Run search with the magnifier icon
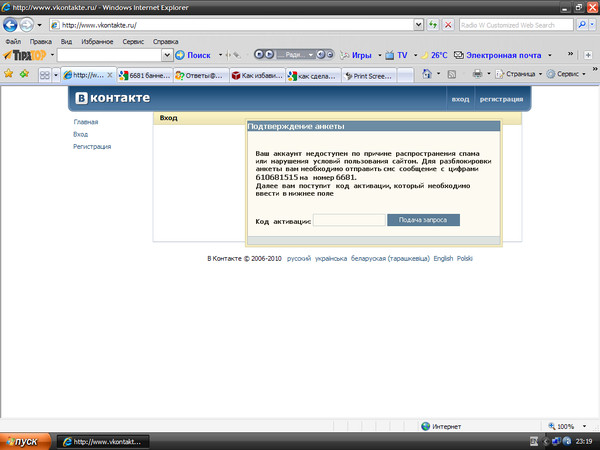Viewport: 600px width, 450px height. point(582,25)
